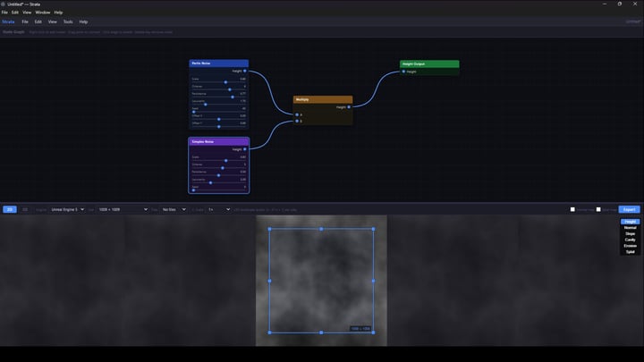Click the heightmap preview inside crop box
Screen dimensions: 644x362
321,281
